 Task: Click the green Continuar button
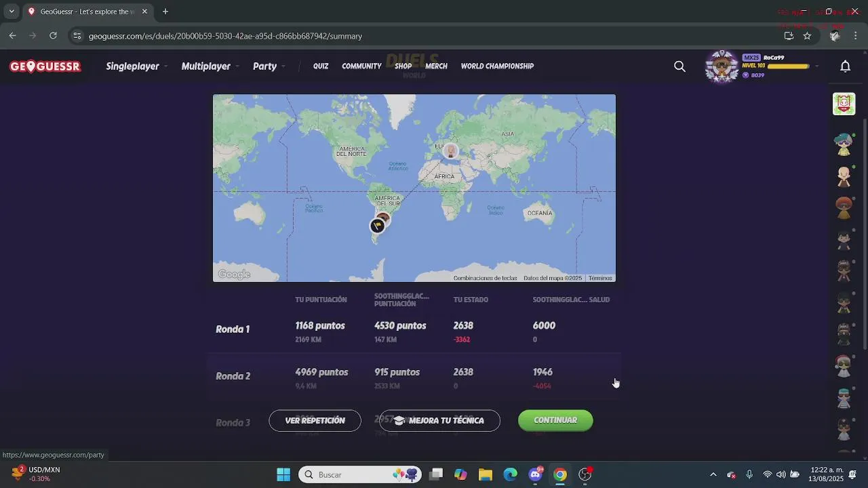click(555, 420)
